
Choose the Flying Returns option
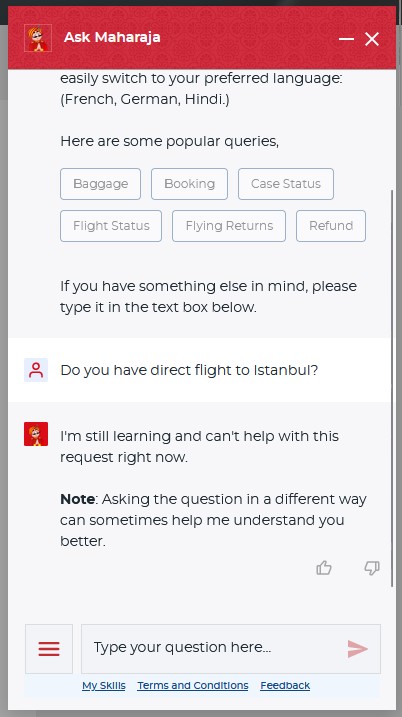pos(229,226)
